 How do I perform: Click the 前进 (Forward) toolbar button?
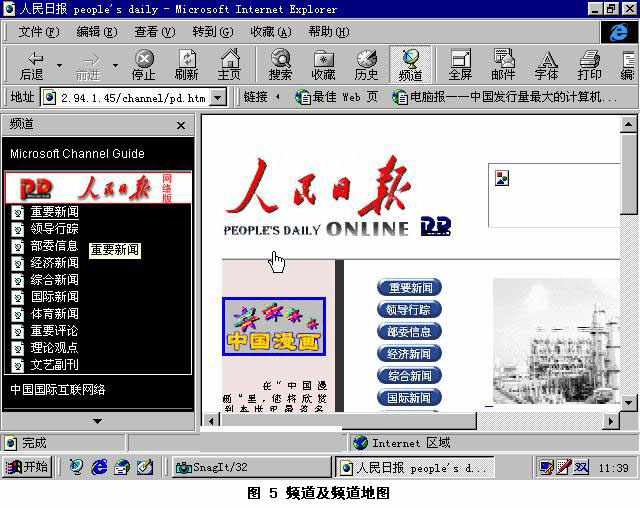[88, 65]
